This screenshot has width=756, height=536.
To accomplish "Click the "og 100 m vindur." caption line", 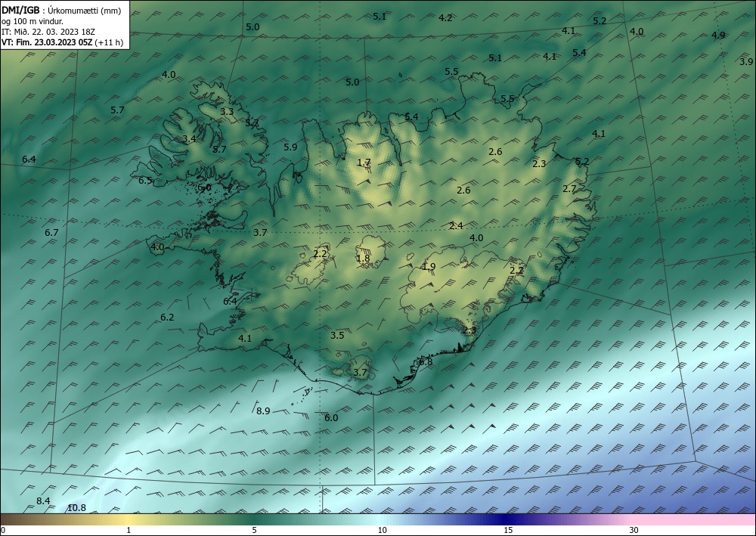I will (33, 20).
